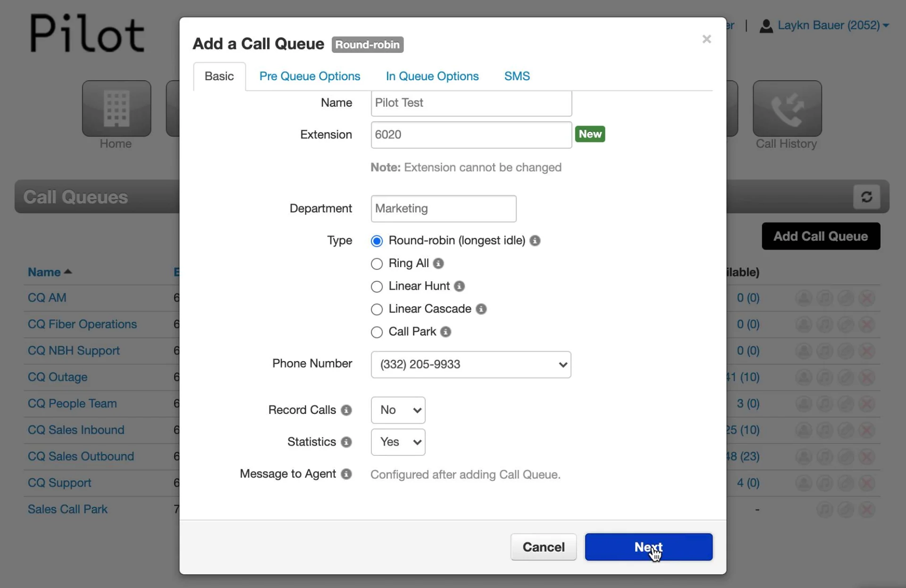The width and height of the screenshot is (906, 588).
Task: Open the In Queue Options tab
Action: coord(432,76)
